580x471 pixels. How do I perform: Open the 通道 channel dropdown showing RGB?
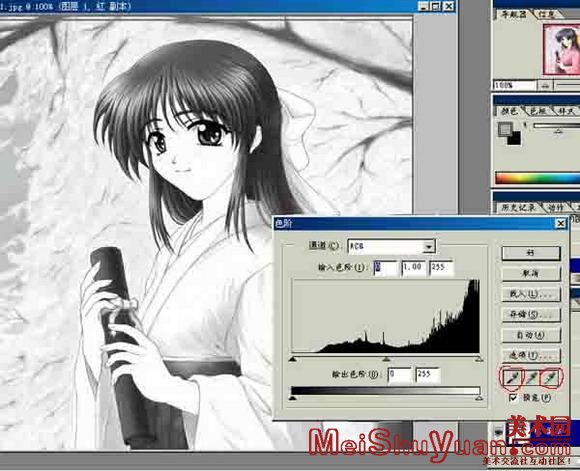click(392, 246)
